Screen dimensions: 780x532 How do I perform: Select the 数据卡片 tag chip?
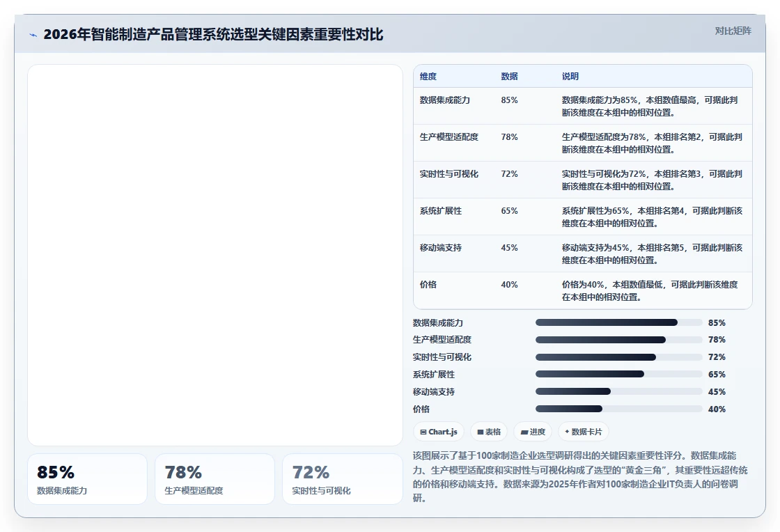pos(584,432)
